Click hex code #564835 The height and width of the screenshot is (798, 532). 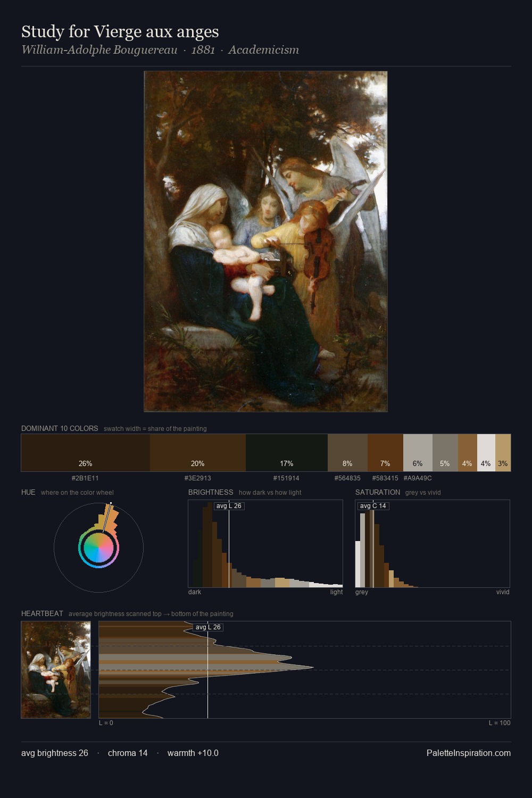point(347,478)
